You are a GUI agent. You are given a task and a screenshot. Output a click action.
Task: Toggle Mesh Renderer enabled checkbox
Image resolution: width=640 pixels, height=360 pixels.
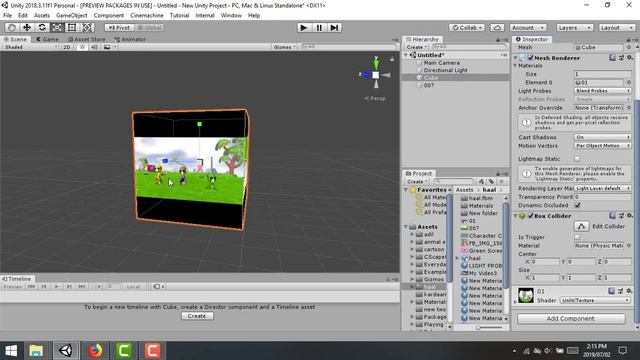pyautogui.click(x=530, y=58)
